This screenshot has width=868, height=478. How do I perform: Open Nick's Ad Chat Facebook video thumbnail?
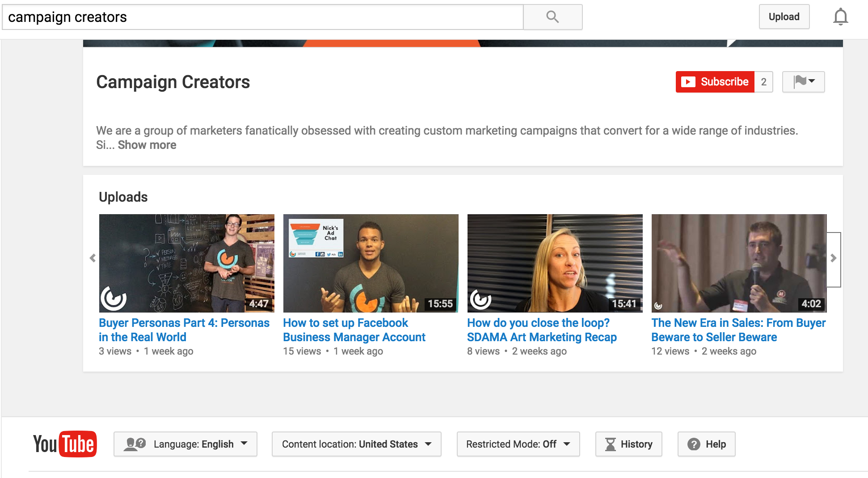[x=371, y=263]
